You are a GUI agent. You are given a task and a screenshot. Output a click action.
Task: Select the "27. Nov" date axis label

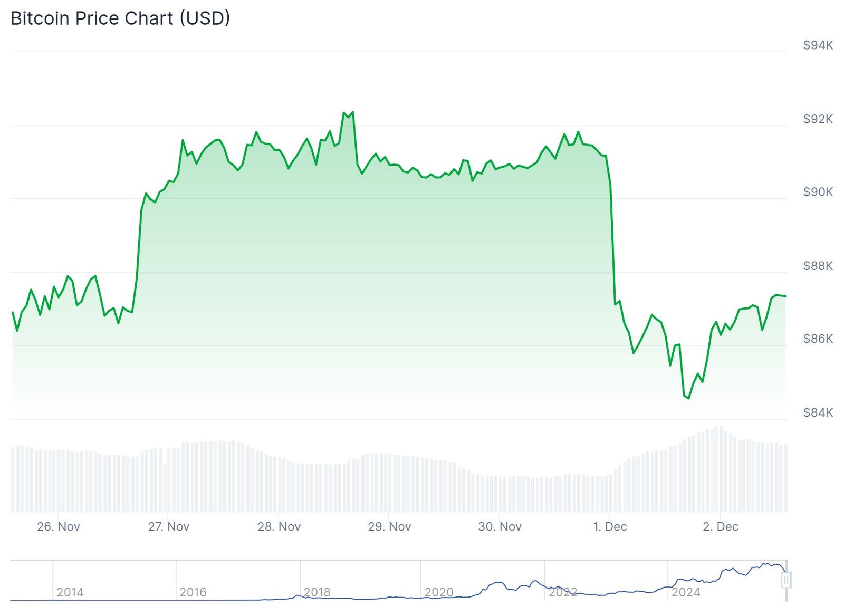click(x=169, y=526)
